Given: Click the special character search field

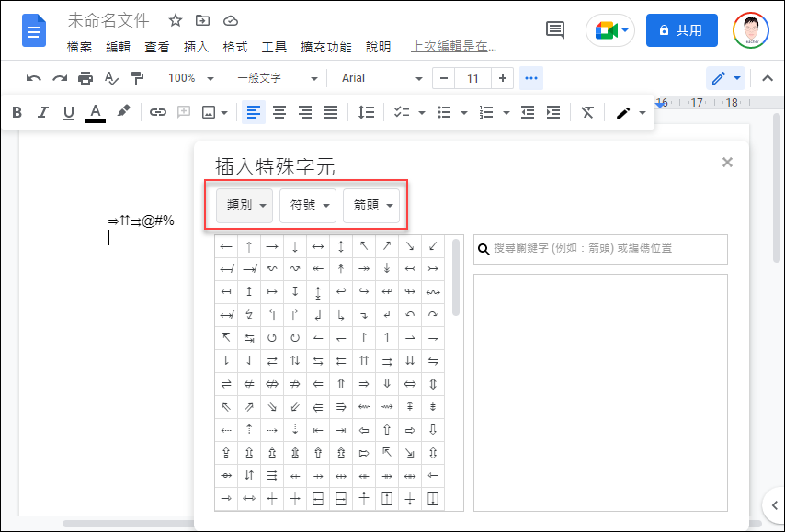Looking at the screenshot, I should pyautogui.click(x=600, y=249).
